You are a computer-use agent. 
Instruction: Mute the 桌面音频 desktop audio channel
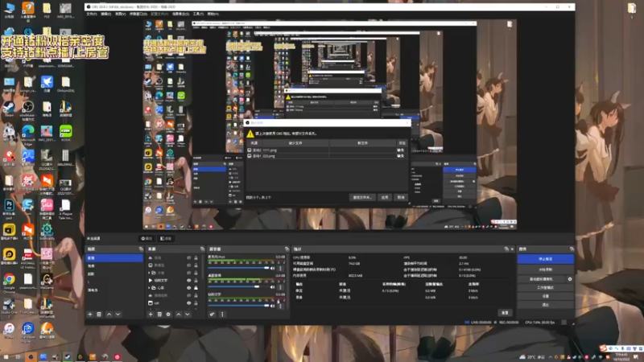[272, 287]
